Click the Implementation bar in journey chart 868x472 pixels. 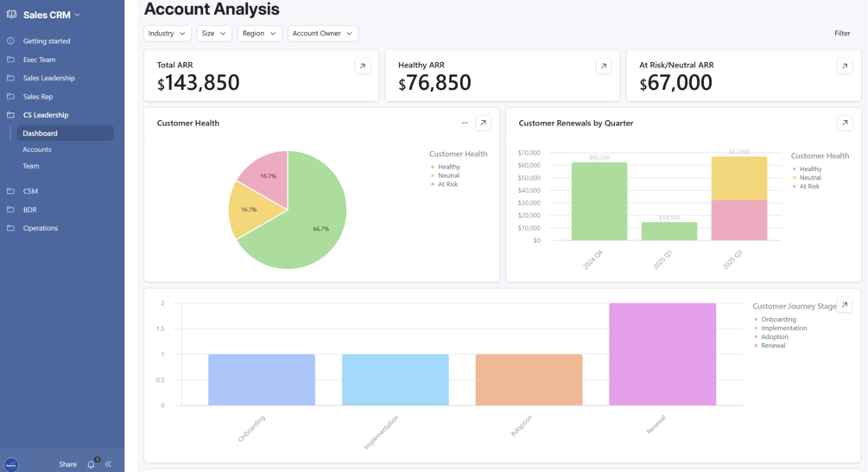(396, 380)
